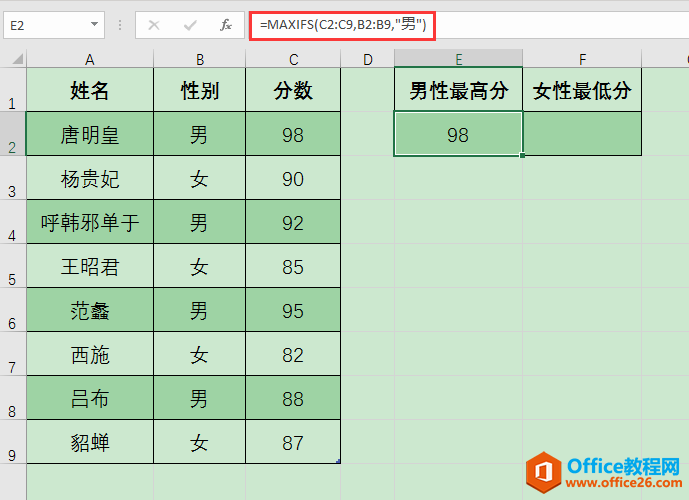Select row 5 header
Screen dimensions: 689x500
pyautogui.click(x=13, y=266)
